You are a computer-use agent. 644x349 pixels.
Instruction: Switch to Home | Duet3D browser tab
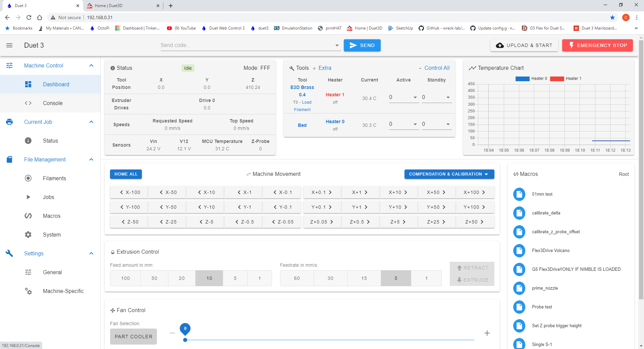click(x=123, y=6)
